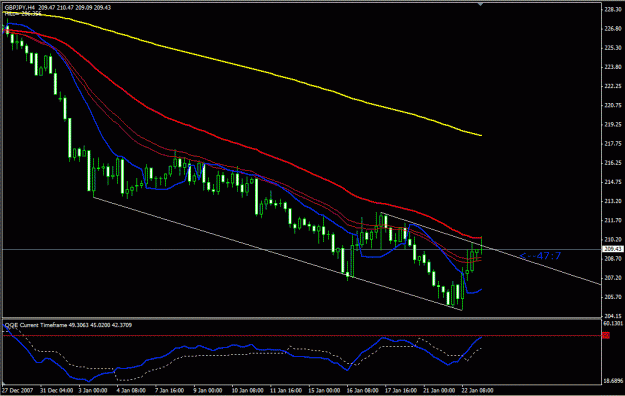Click the 7 Jan 16:00 time label
This screenshot has height=396, width=625.
(x=169, y=390)
